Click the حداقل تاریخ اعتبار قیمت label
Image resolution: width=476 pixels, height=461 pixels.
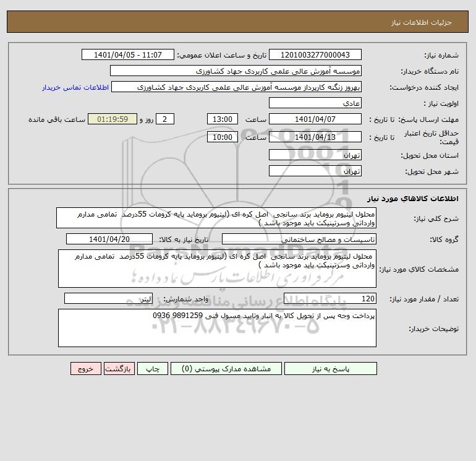pos(431,137)
